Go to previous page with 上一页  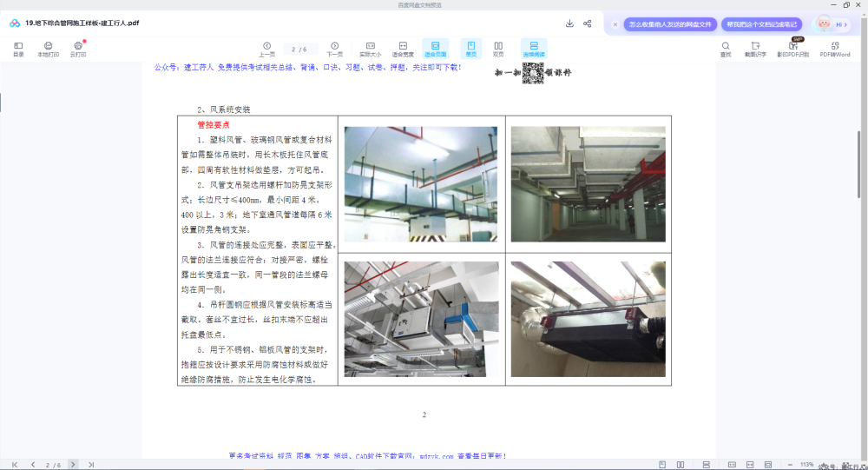click(266, 49)
